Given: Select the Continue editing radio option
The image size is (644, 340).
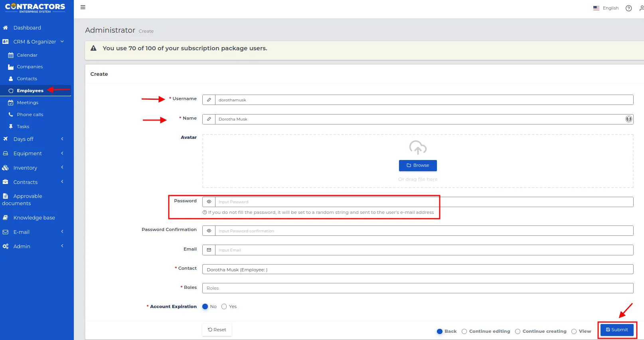Looking at the screenshot, I should 464,331.
